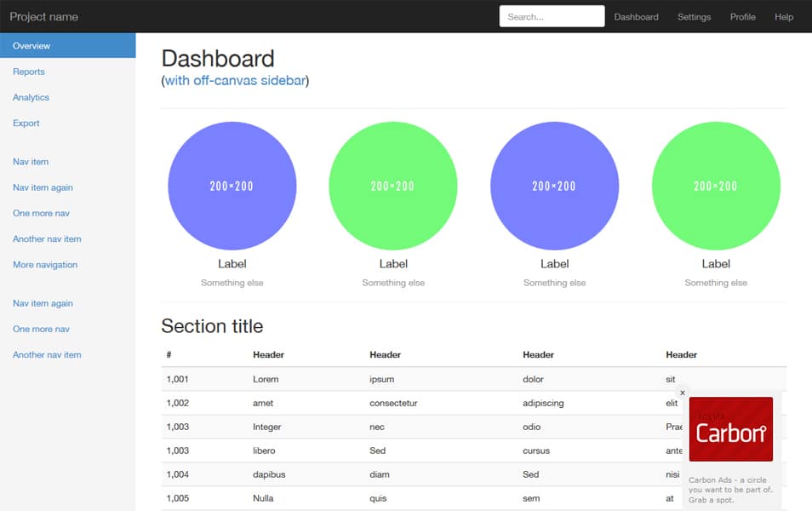This screenshot has height=511, width=812.
Task: Click the Project name brand link
Action: pyautogui.click(x=43, y=16)
